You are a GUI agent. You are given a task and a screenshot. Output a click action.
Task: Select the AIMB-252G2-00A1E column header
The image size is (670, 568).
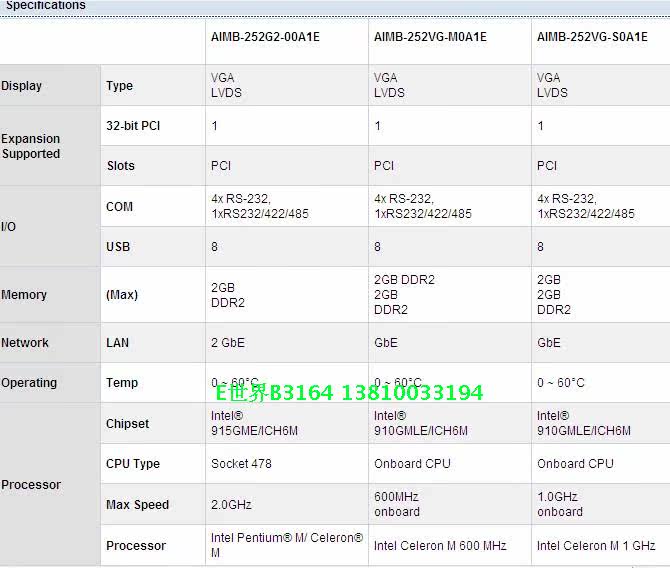click(265, 37)
